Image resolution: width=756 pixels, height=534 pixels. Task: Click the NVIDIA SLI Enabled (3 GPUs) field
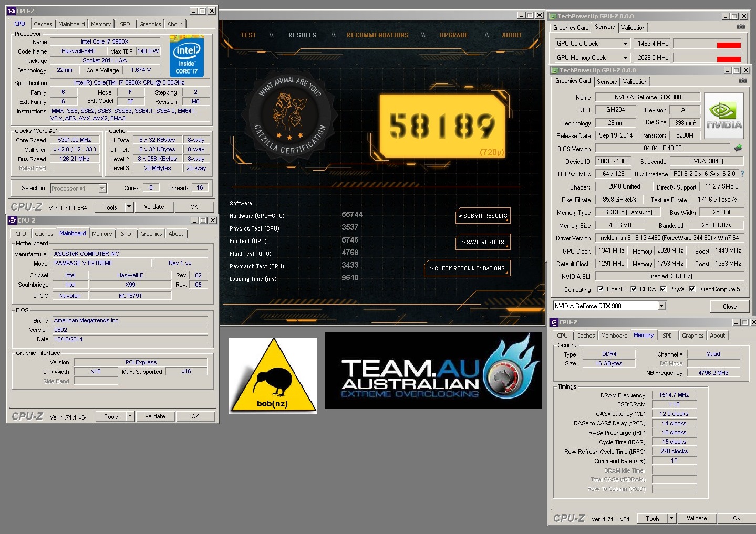(670, 276)
